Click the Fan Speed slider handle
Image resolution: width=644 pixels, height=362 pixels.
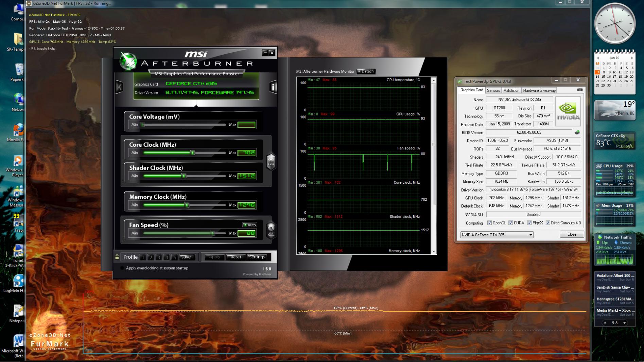coord(212,233)
